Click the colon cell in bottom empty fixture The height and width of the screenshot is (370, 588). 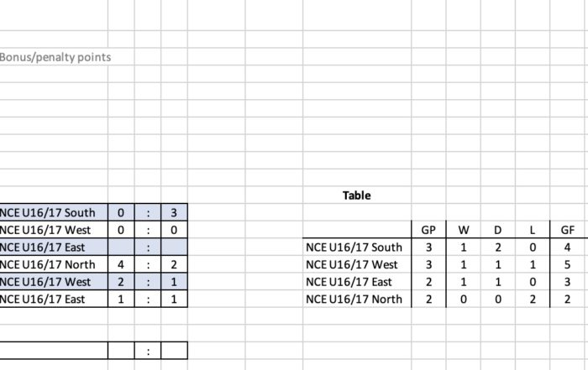[148, 351]
